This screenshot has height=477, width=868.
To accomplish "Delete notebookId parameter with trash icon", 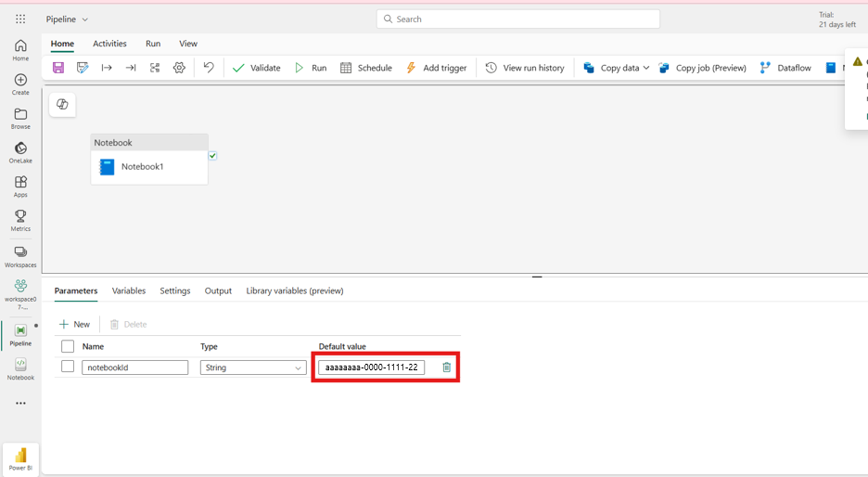I will point(447,367).
